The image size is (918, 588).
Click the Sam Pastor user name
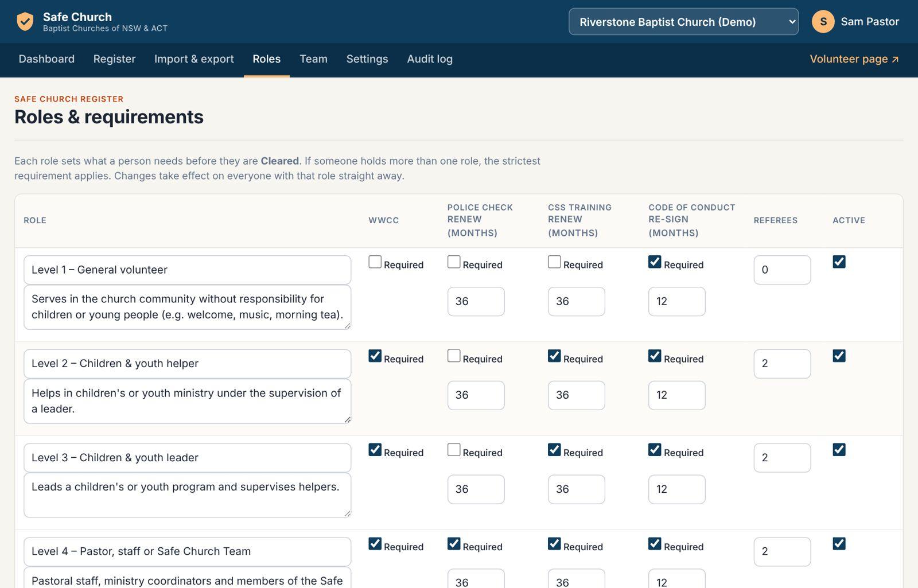coord(870,22)
